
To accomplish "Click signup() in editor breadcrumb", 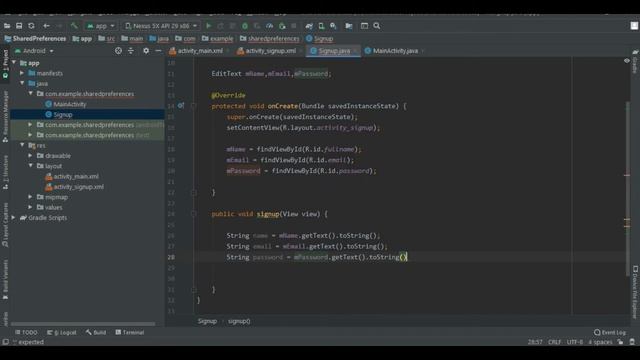I will pyautogui.click(x=239, y=321).
